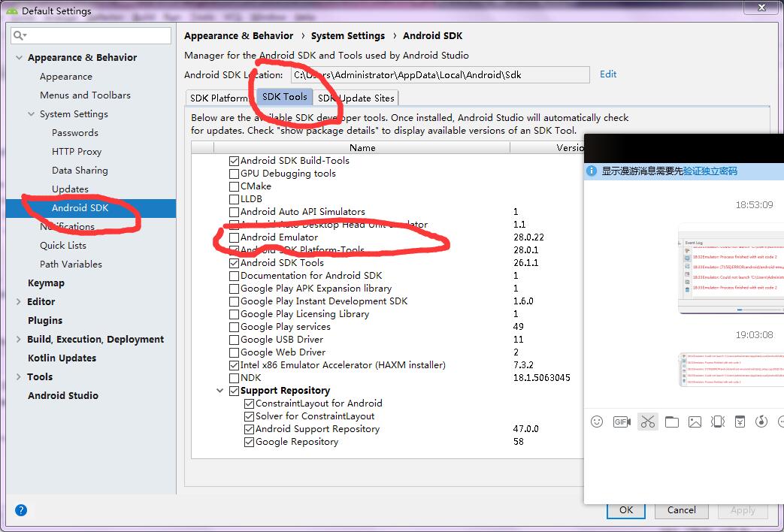Check GPU Debugging tools
Viewport: 784px width, 532px height.
point(234,174)
